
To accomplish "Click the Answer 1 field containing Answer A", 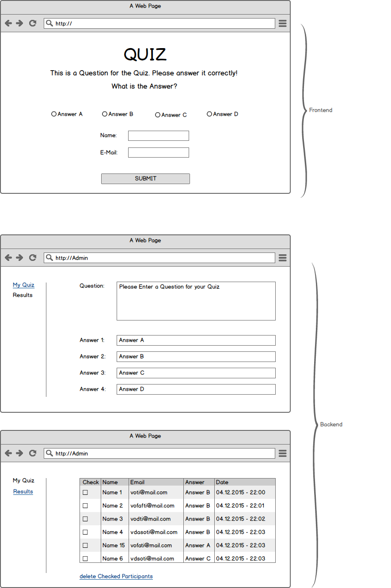I will click(196, 340).
